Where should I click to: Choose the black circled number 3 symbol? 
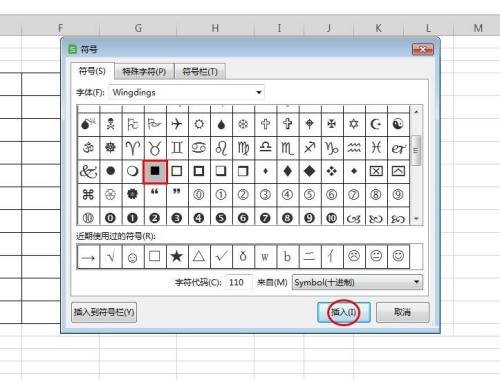coord(177,217)
